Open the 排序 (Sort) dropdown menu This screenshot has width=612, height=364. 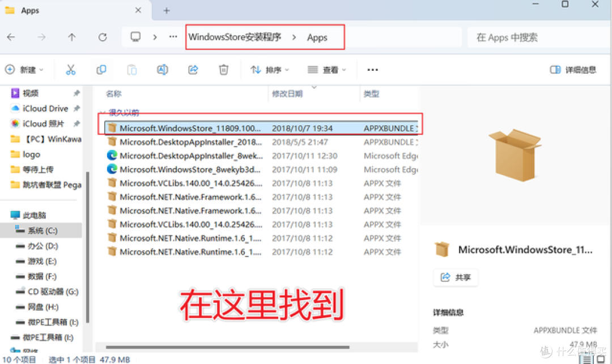[270, 70]
